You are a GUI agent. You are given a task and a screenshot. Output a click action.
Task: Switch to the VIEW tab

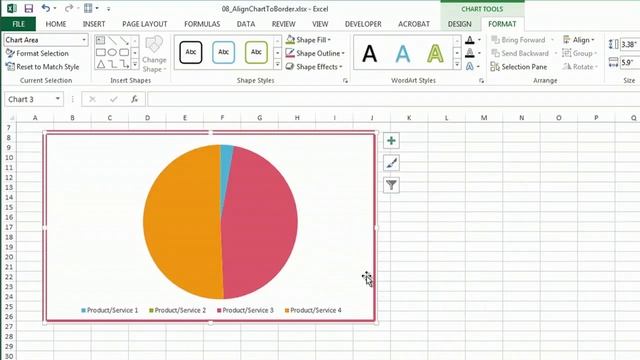tap(320, 24)
